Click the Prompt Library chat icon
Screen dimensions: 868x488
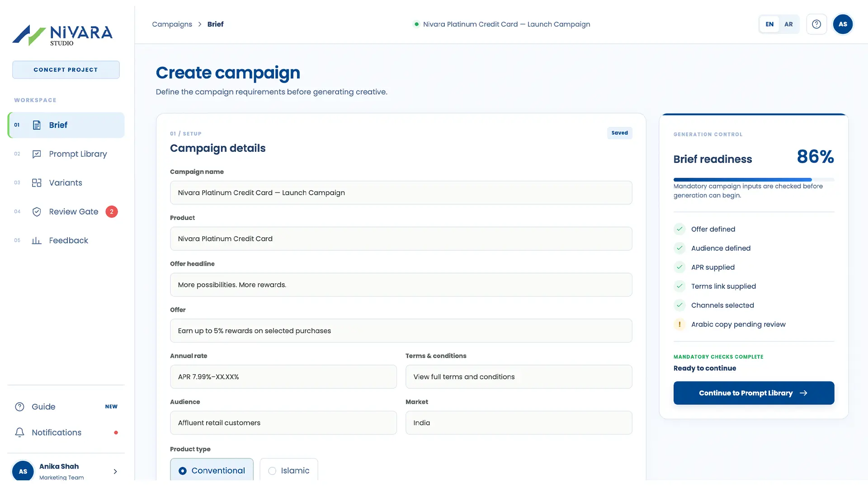[37, 154]
